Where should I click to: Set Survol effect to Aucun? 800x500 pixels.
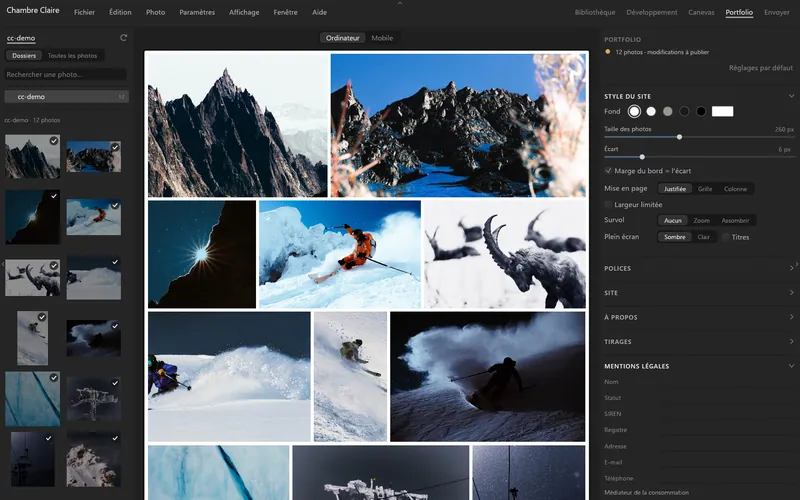pos(672,220)
